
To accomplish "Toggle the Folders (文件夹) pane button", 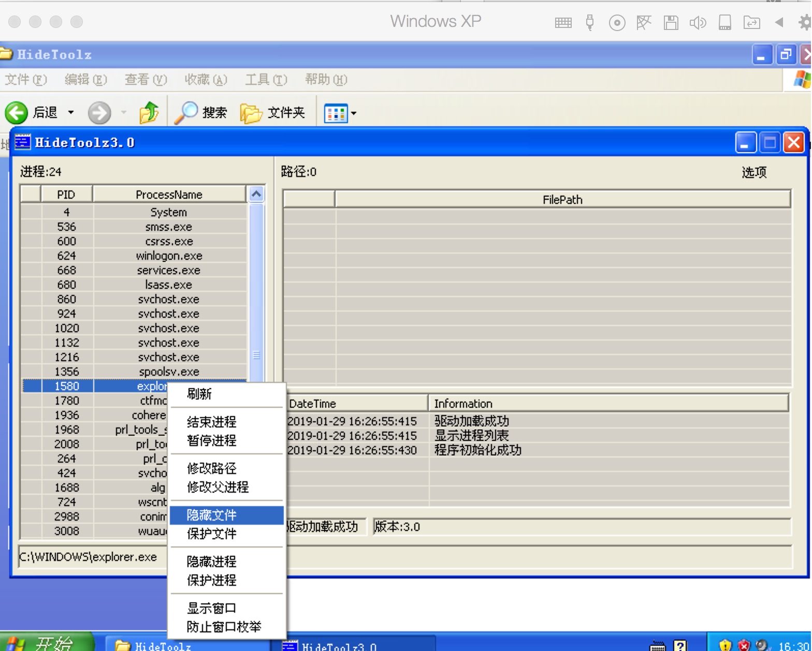I will pos(272,112).
